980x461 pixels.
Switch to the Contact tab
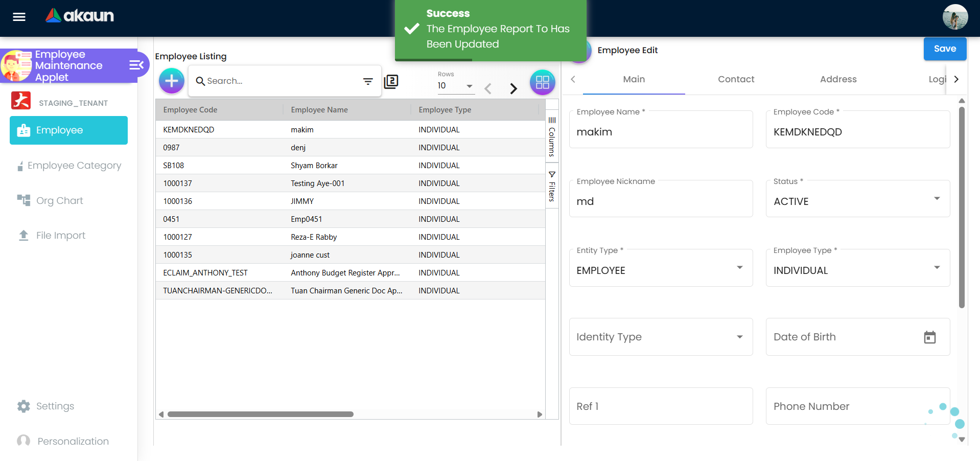coord(736,79)
